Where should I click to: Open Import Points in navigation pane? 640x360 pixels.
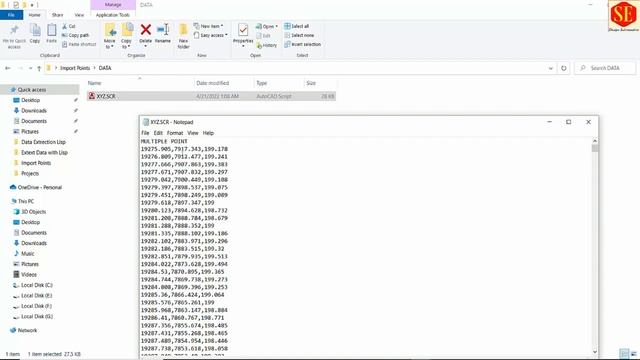(x=36, y=163)
